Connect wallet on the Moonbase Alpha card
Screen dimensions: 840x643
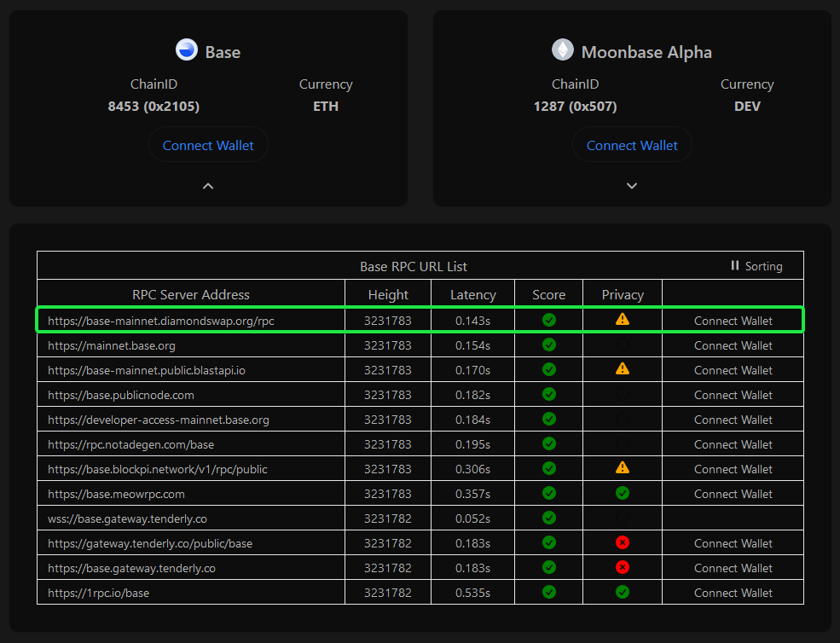(x=632, y=146)
